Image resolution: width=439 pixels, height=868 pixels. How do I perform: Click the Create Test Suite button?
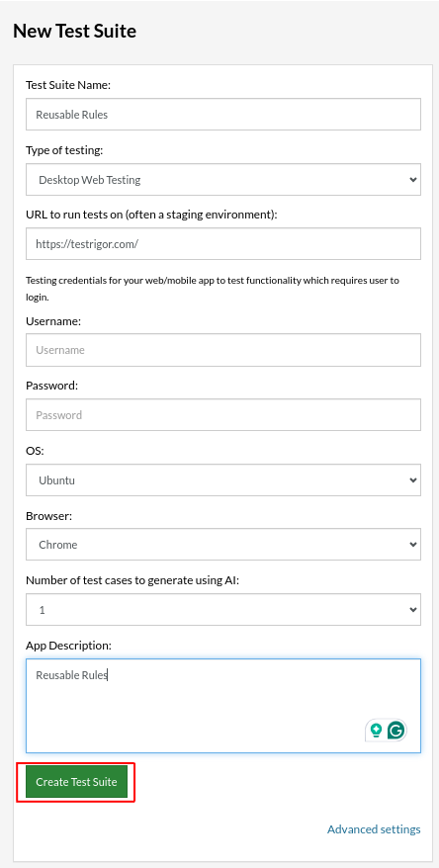click(76, 782)
